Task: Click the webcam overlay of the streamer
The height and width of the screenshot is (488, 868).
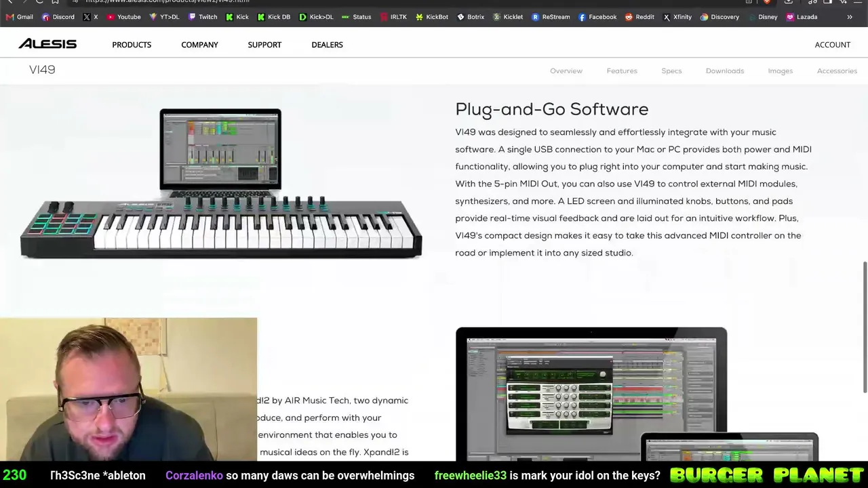Action: (x=129, y=389)
